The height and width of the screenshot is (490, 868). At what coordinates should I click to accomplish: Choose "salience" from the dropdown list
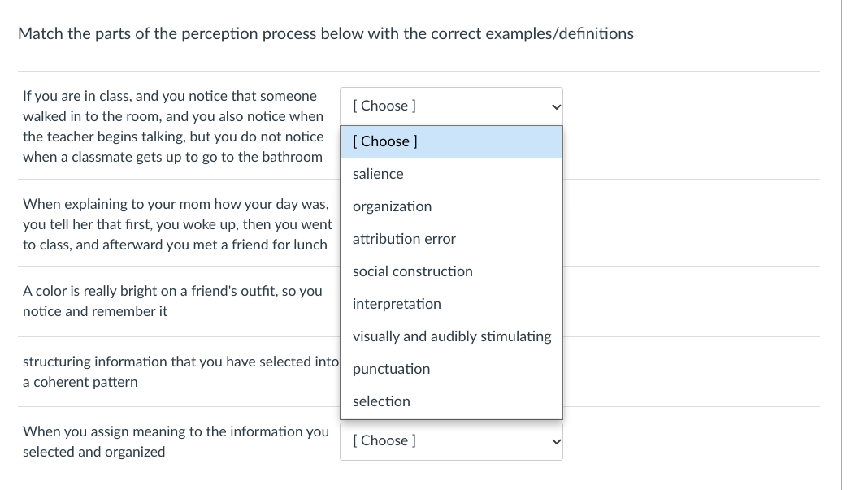(x=378, y=174)
